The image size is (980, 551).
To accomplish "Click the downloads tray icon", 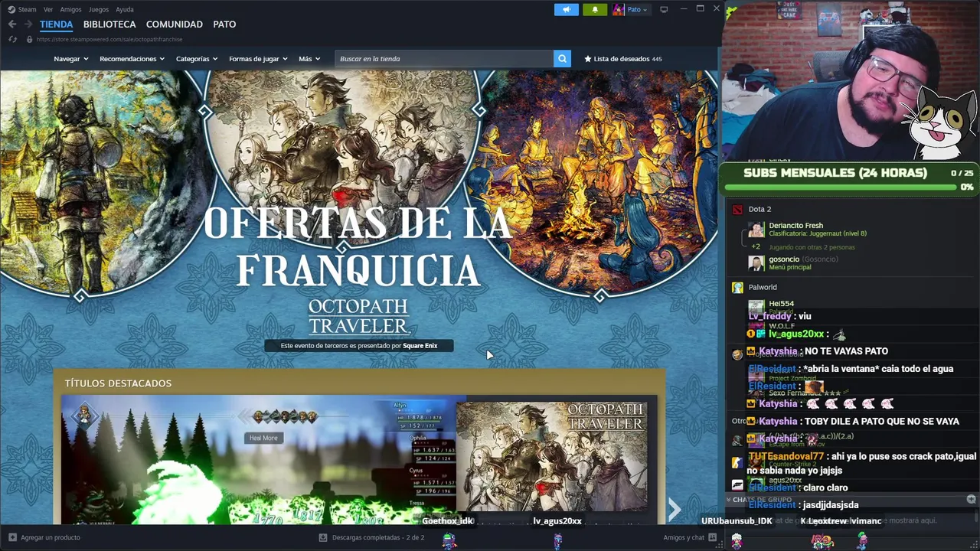I will click(323, 537).
